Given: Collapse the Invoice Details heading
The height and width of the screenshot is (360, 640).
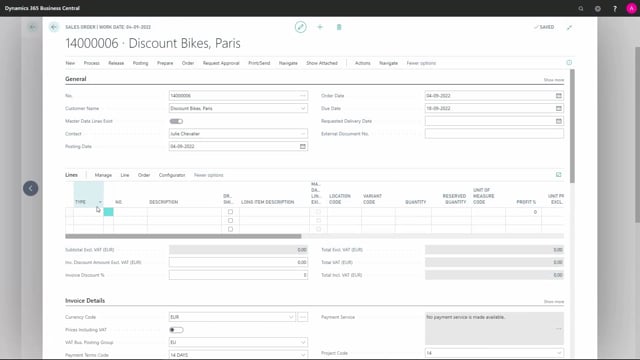Looking at the screenshot, I should tap(85, 300).
